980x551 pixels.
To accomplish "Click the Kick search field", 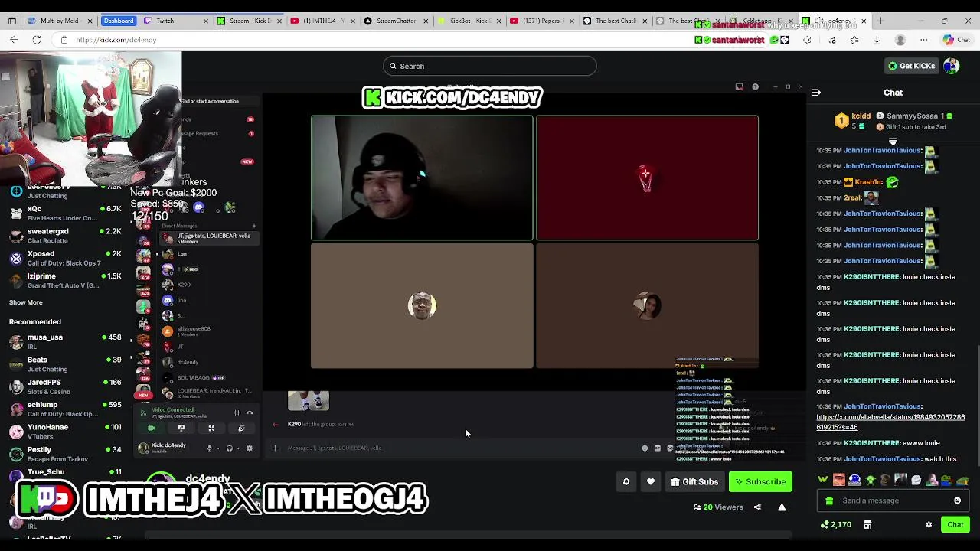I will [x=490, y=66].
